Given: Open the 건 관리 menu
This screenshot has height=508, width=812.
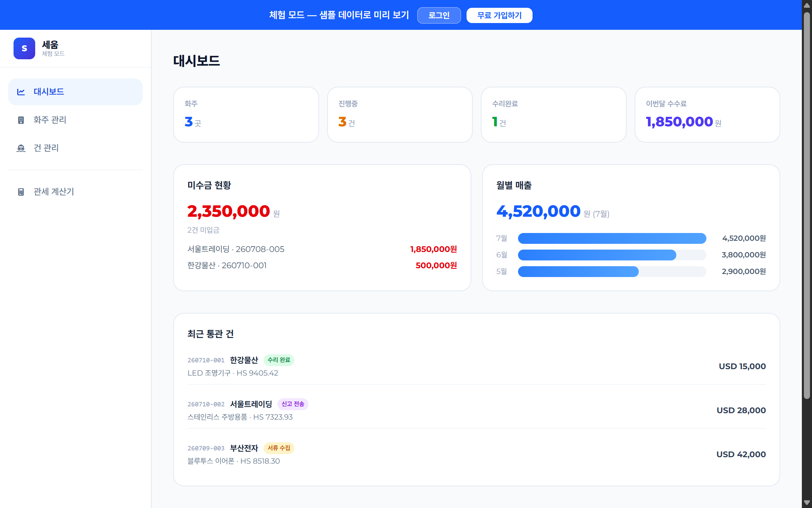Looking at the screenshot, I should point(75,148).
